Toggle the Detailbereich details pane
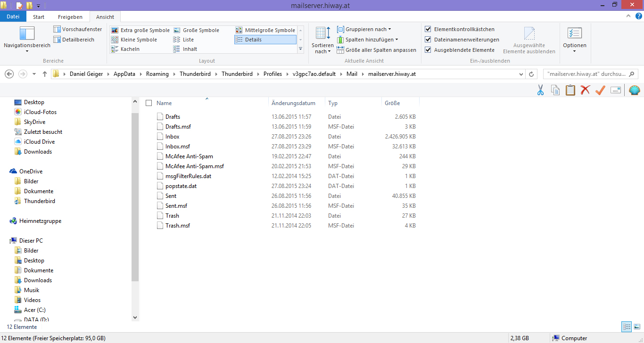Viewport: 644px width, 343px height. (74, 40)
